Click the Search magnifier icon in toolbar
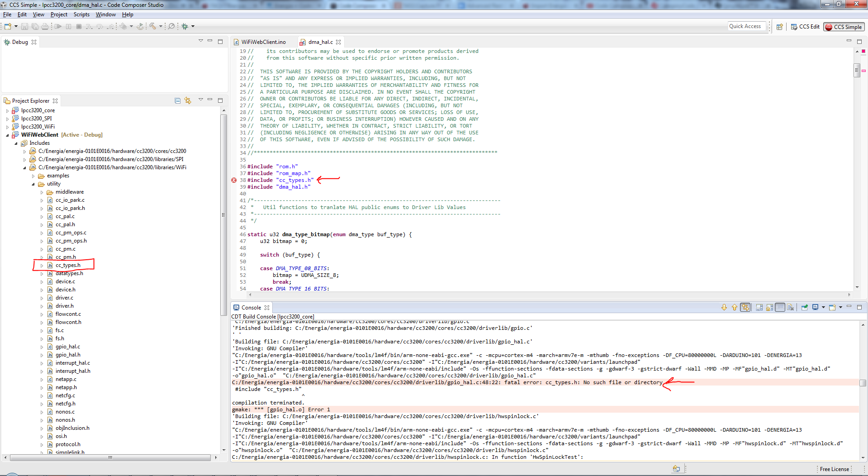The width and height of the screenshot is (868, 476). (x=171, y=26)
